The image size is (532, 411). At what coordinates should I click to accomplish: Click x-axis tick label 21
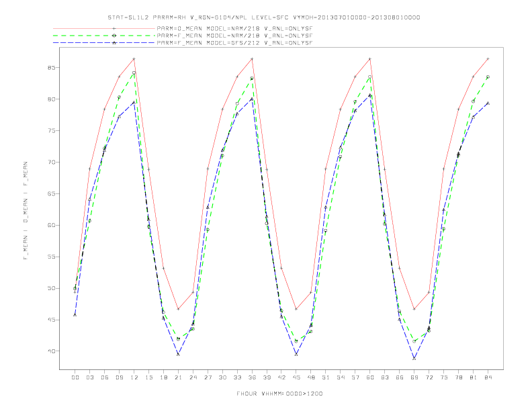coord(178,377)
